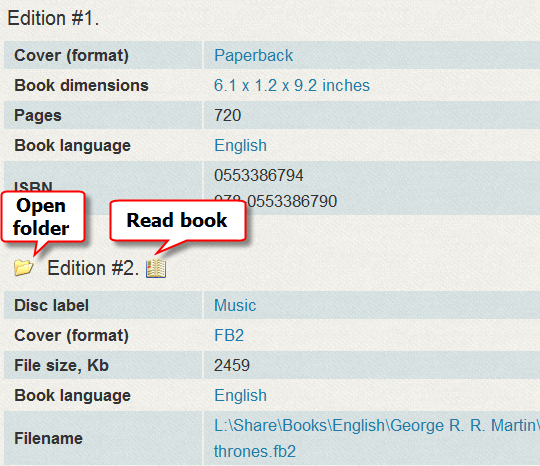Click the File size value 2459
Image resolution: width=540 pixels, height=466 pixels.
[232, 365]
